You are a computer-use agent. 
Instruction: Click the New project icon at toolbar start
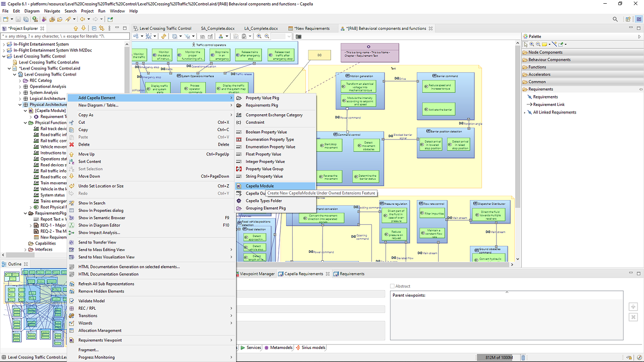click(x=6, y=19)
